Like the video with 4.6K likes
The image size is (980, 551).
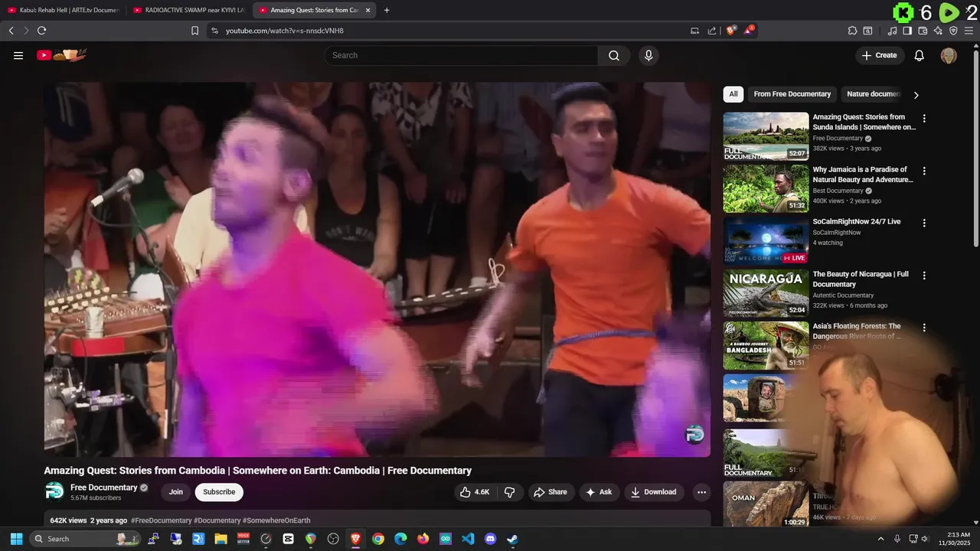coord(475,492)
